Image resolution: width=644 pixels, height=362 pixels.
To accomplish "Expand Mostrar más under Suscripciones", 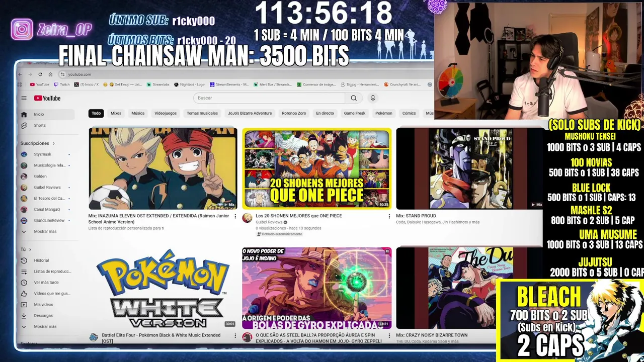I will tap(47, 231).
